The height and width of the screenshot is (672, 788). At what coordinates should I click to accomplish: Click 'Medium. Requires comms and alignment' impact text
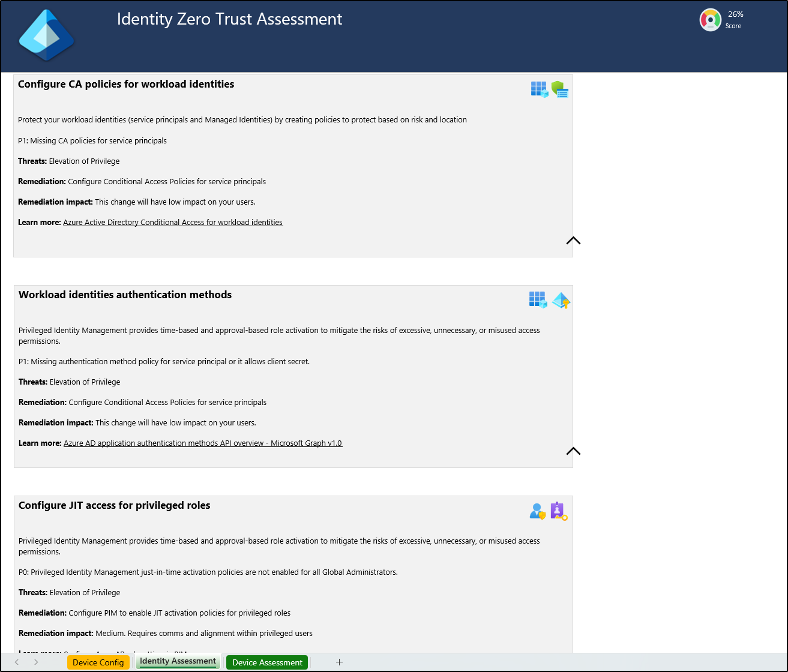point(204,633)
